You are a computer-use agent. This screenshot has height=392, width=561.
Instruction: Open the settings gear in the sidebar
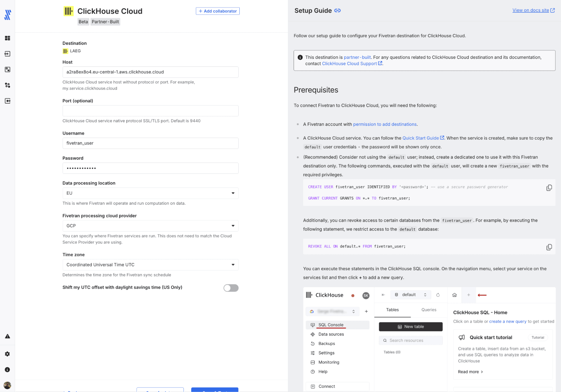pos(8,354)
